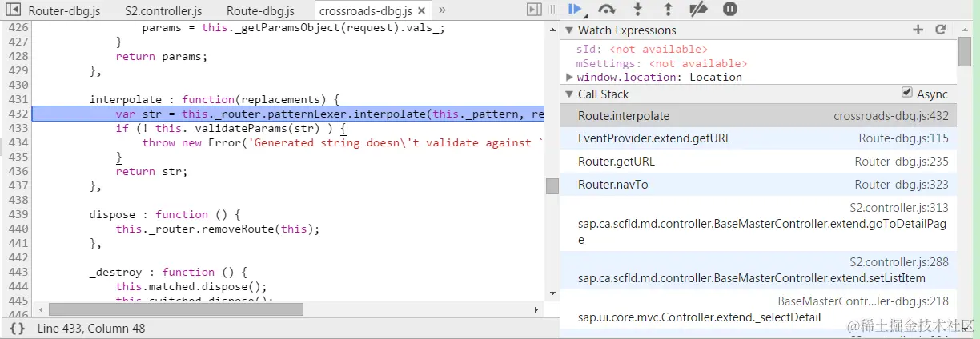Switch to the S2.controller.js tab
This screenshot has width=980, height=339.
coord(163,11)
